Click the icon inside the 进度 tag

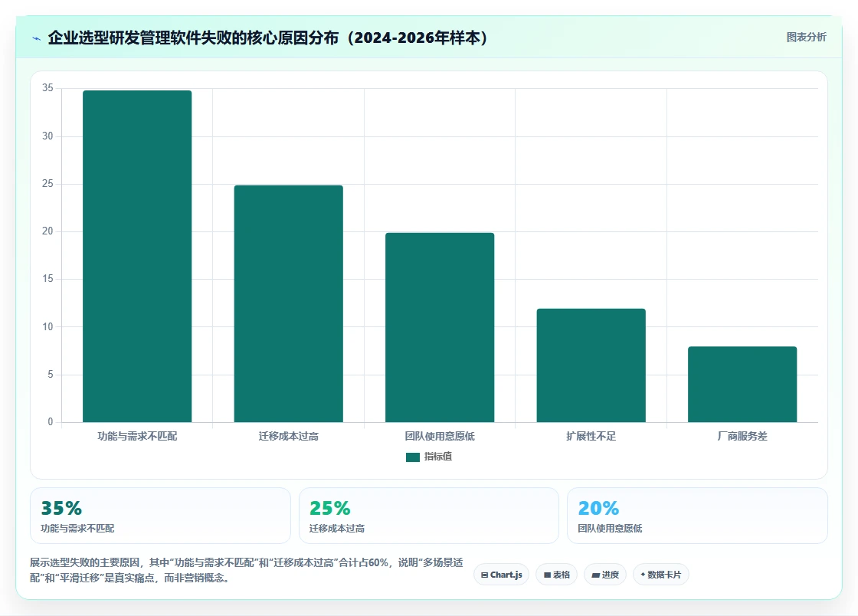coord(596,575)
